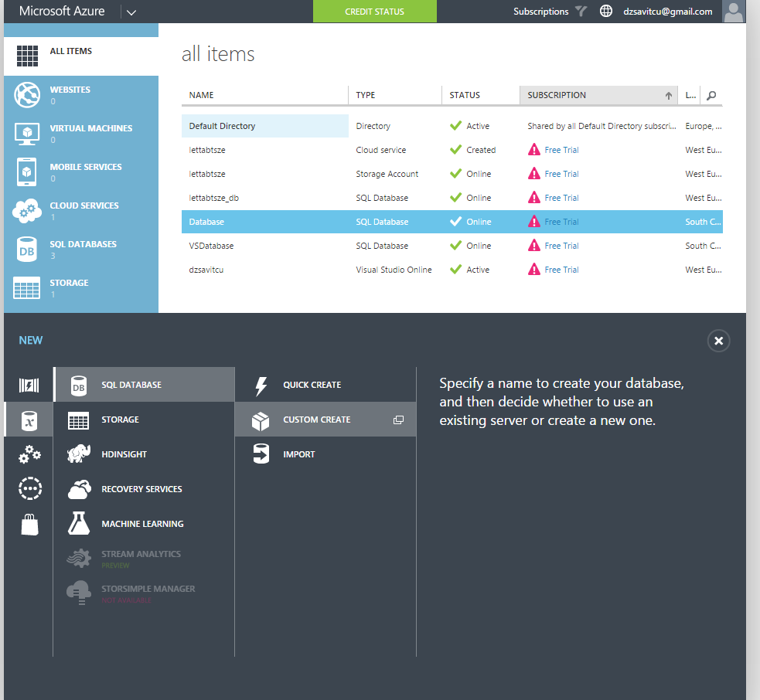The image size is (760, 700).
Task: Select Quick Create option
Action: (x=325, y=385)
